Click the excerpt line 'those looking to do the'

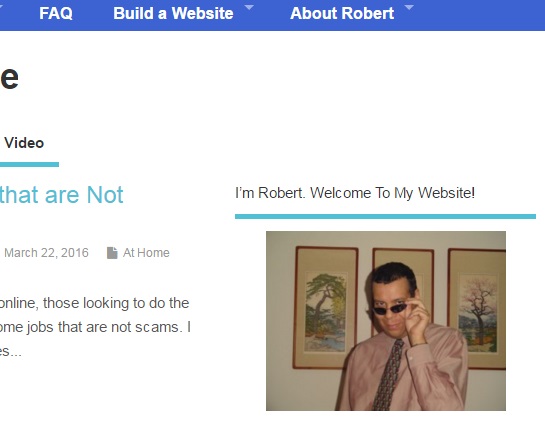(116, 303)
